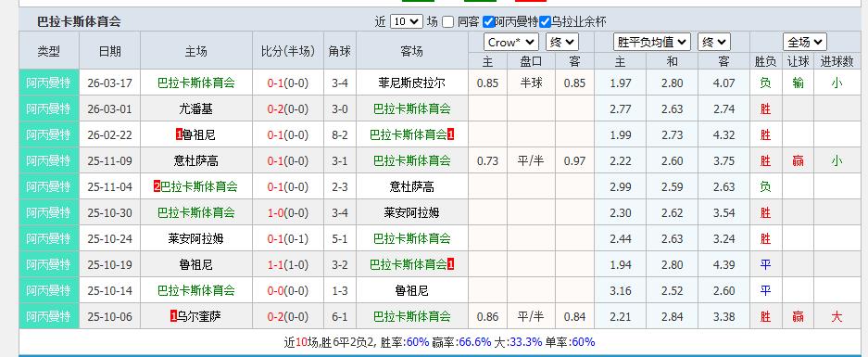
Task: Click date 25-11-04
Action: 109,186
